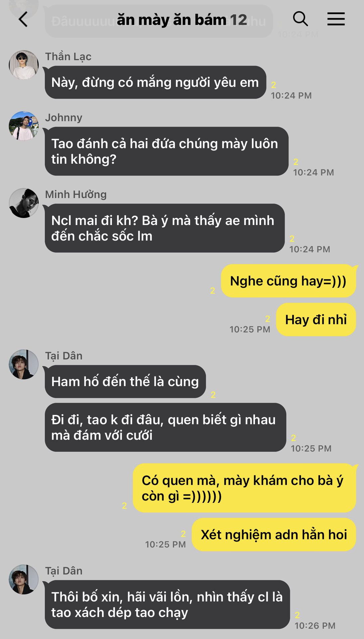Tap Tại Dân's avatar beside 'Thôi bố xin' message
364x639 pixels.
coord(24,579)
